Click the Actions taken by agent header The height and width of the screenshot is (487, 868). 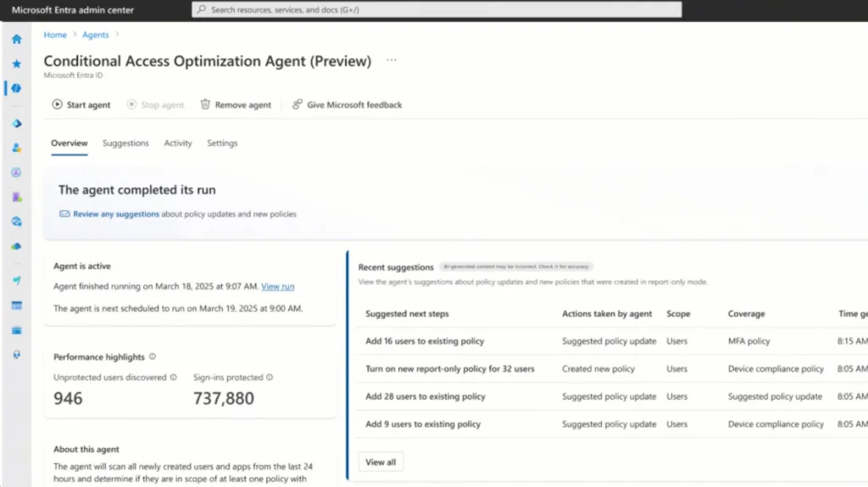[607, 314]
